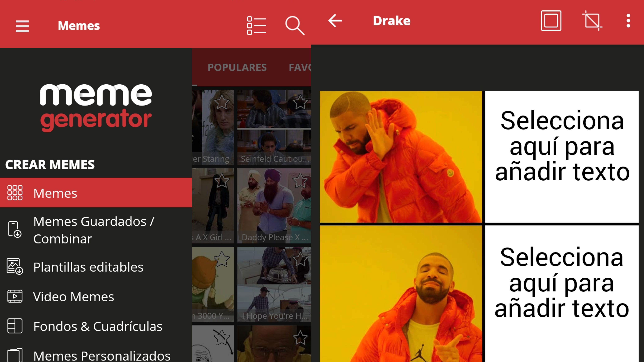
Task: Add text to the bottom Drake panel
Action: coord(562,294)
